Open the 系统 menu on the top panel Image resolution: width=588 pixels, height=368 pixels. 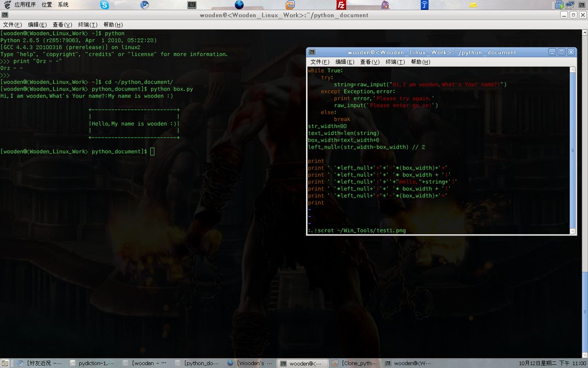63,5
